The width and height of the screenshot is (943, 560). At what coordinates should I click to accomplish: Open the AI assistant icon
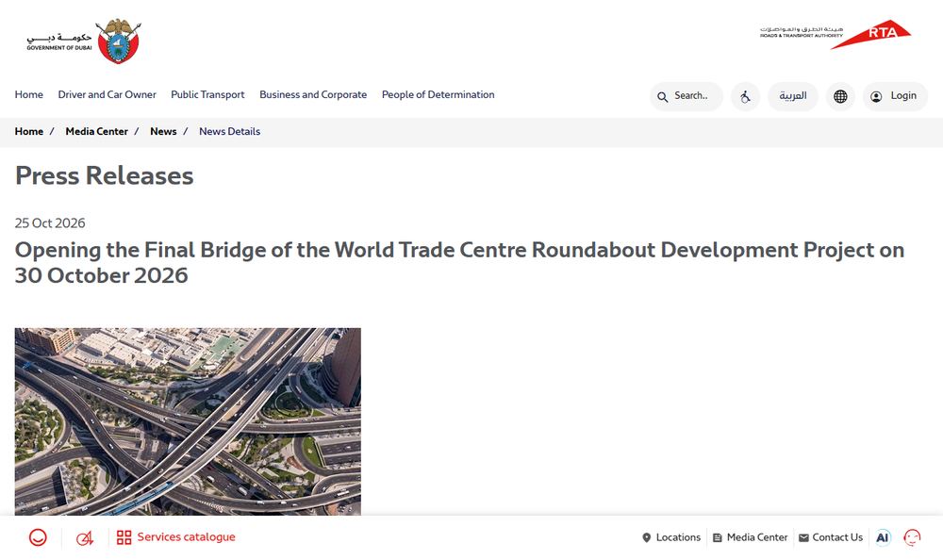[883, 537]
